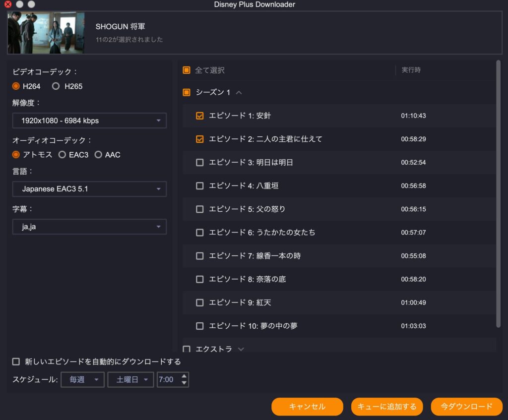Click the duration 01:10:43
The image size is (508, 420).
pos(413,116)
